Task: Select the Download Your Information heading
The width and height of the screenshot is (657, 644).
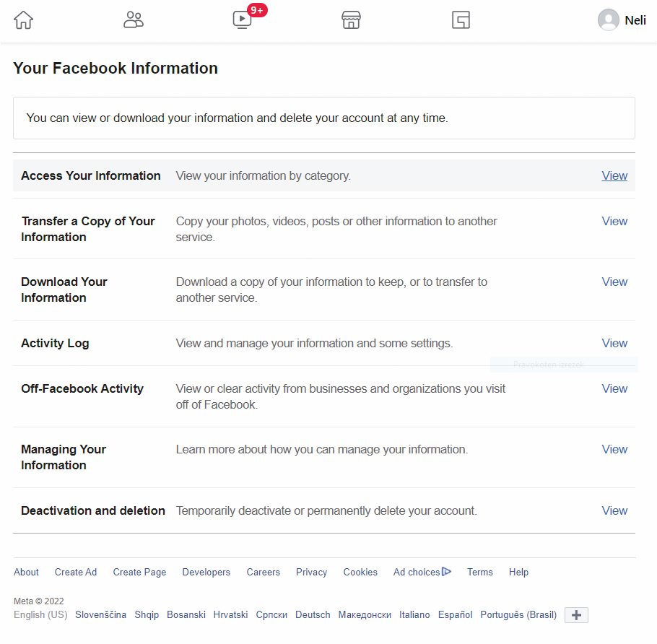Action: (64, 290)
